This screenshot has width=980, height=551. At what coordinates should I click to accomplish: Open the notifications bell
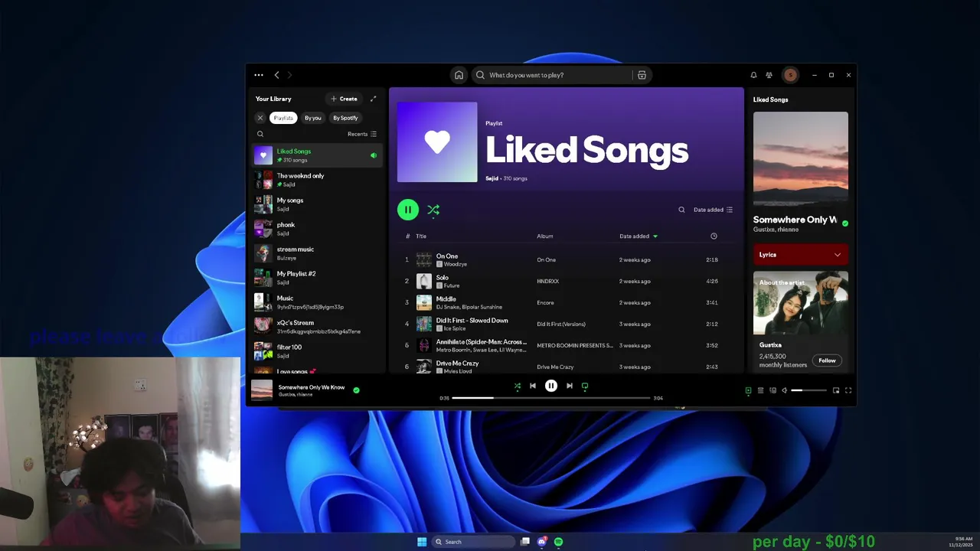coord(753,75)
